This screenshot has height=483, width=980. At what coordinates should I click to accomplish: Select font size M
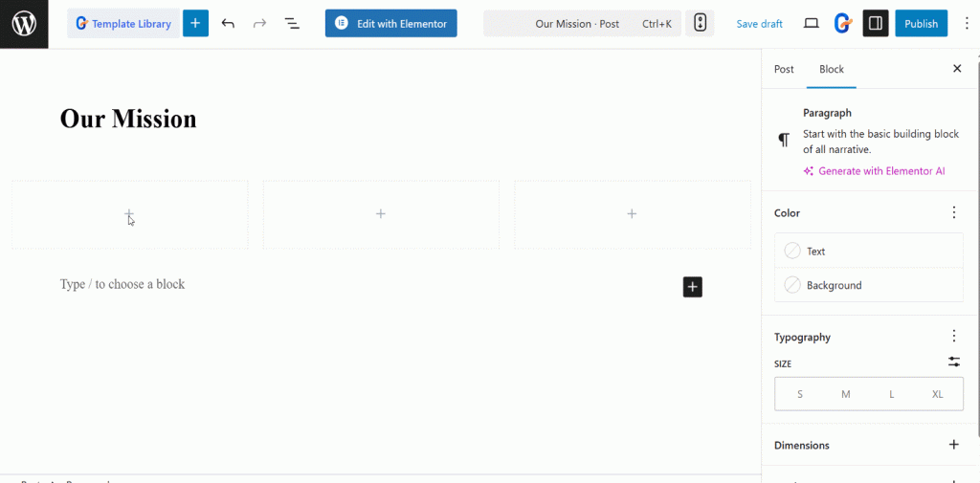click(x=846, y=394)
